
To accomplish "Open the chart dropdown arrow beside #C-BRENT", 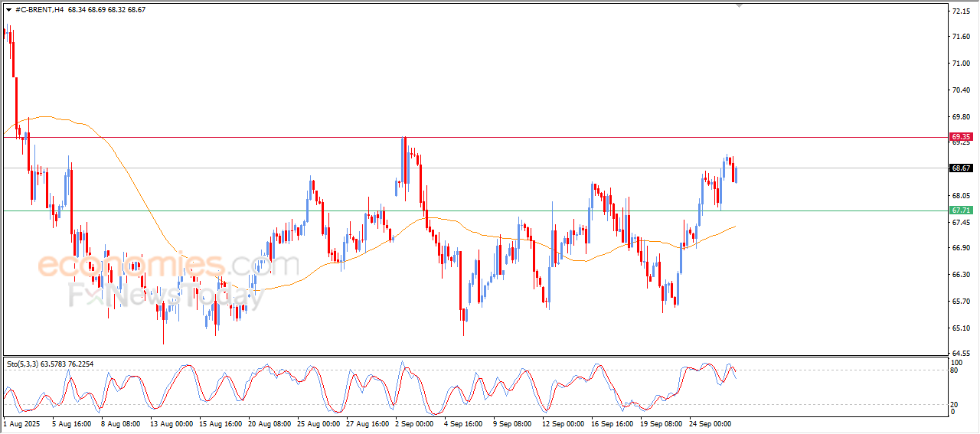I will pyautogui.click(x=8, y=9).
